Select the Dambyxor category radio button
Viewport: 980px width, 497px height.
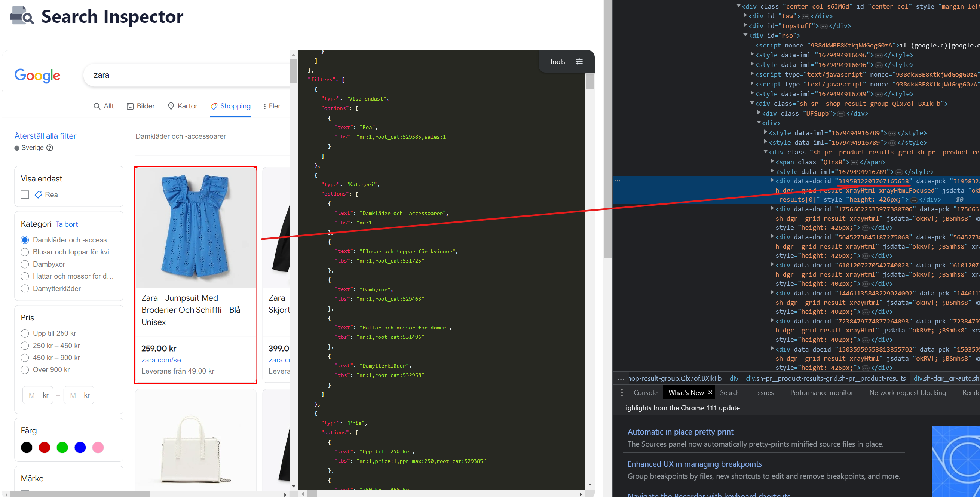pyautogui.click(x=25, y=264)
